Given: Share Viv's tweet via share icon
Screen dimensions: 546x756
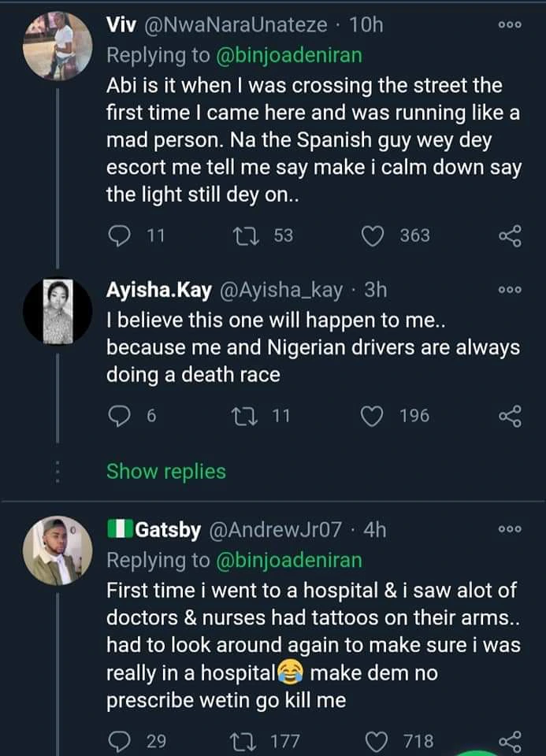Looking at the screenshot, I should (511, 235).
